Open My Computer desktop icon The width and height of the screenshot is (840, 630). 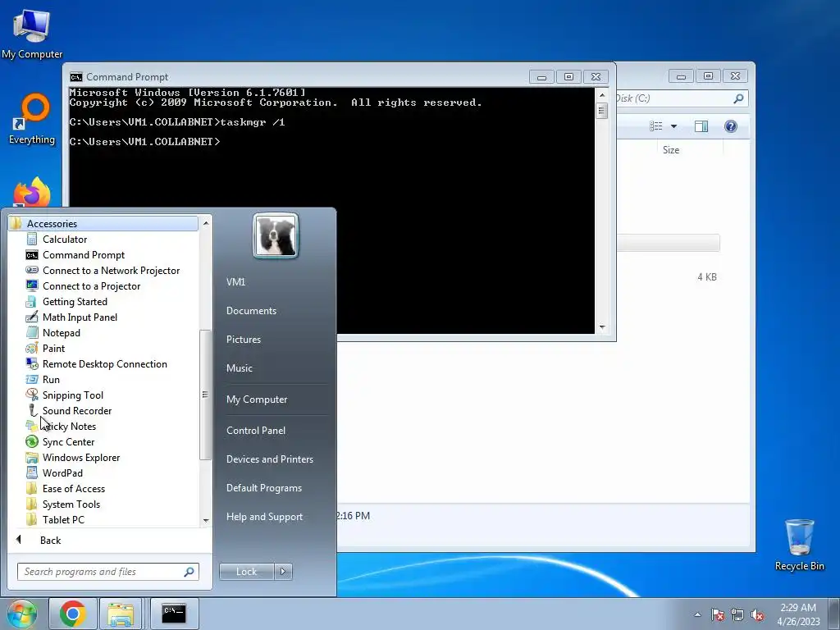point(32,34)
